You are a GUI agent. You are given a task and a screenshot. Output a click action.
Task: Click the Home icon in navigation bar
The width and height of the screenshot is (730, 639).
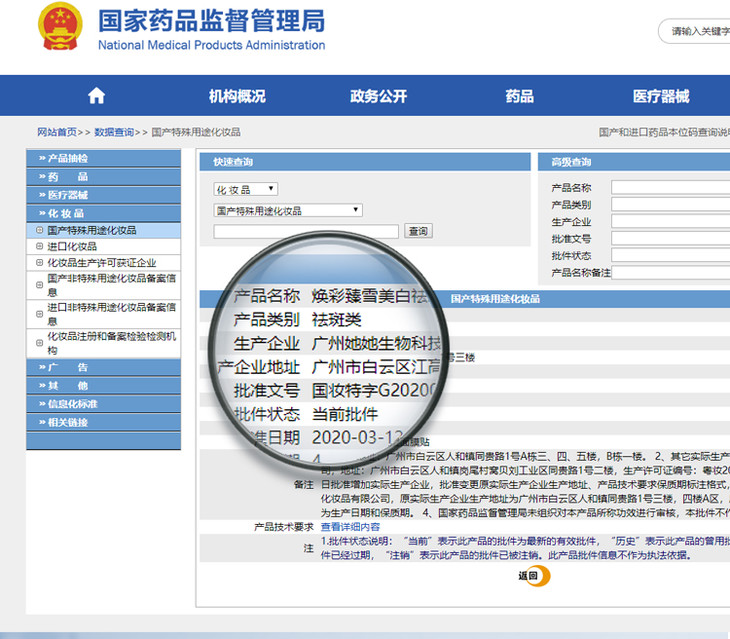(96, 96)
